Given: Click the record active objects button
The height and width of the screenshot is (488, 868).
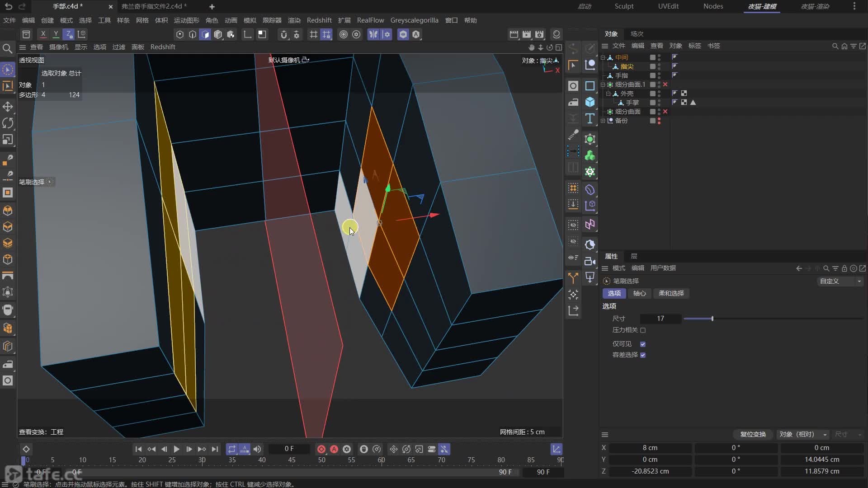Looking at the screenshot, I should coord(321,449).
